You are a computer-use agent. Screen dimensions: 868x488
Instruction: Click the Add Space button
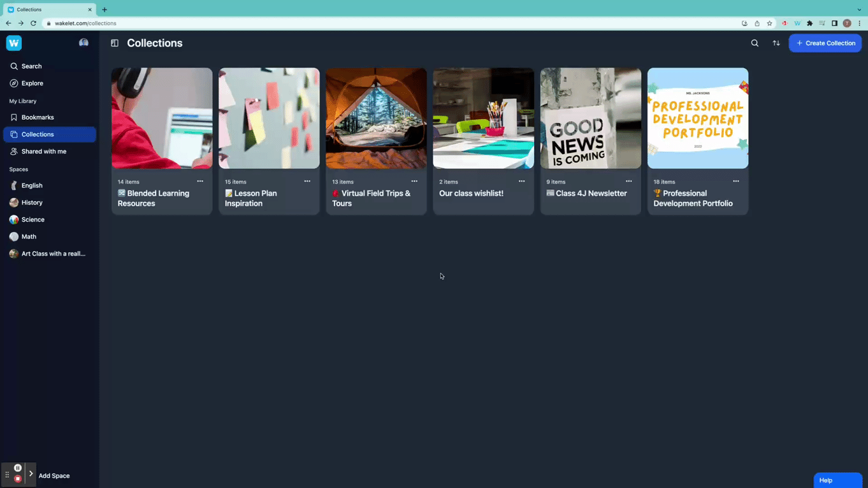click(54, 476)
